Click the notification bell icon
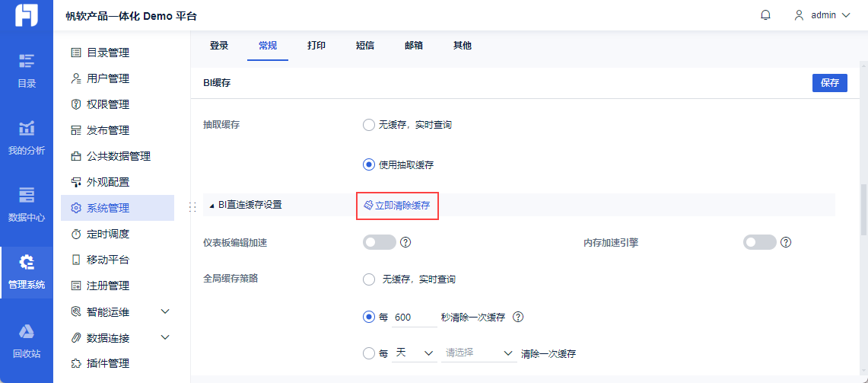The width and height of the screenshot is (868, 383). [765, 15]
